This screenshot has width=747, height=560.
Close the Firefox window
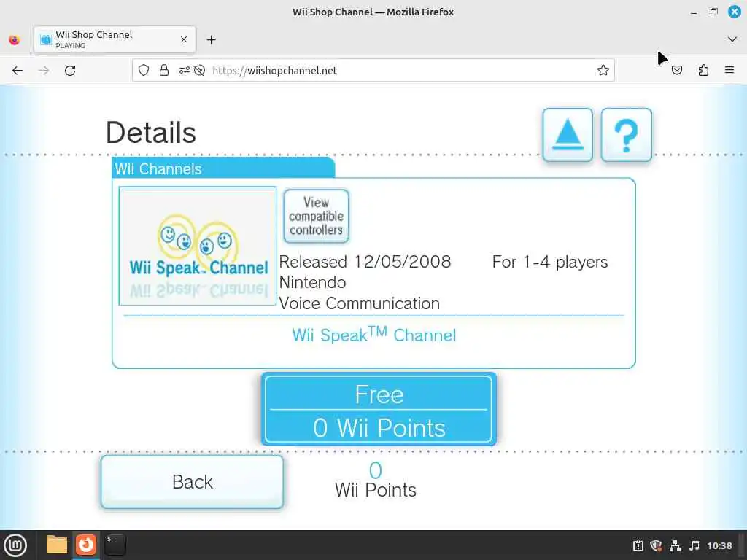(734, 12)
